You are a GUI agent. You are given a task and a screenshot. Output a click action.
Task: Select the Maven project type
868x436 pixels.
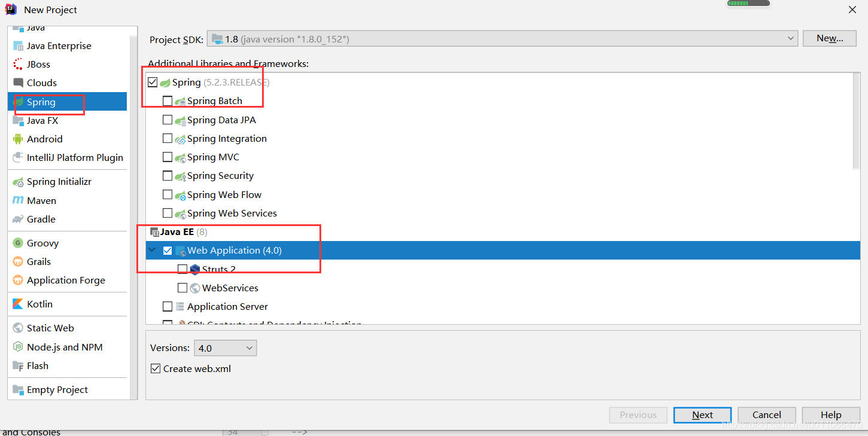(67, 201)
